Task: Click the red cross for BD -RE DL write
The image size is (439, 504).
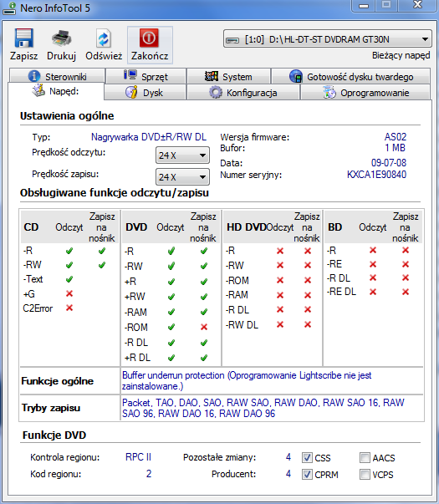Action: [x=406, y=292]
